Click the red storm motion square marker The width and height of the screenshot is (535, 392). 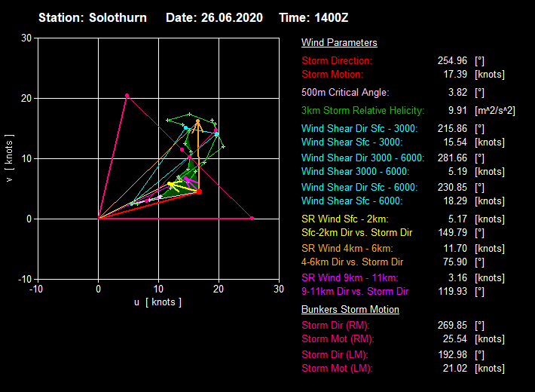point(199,191)
